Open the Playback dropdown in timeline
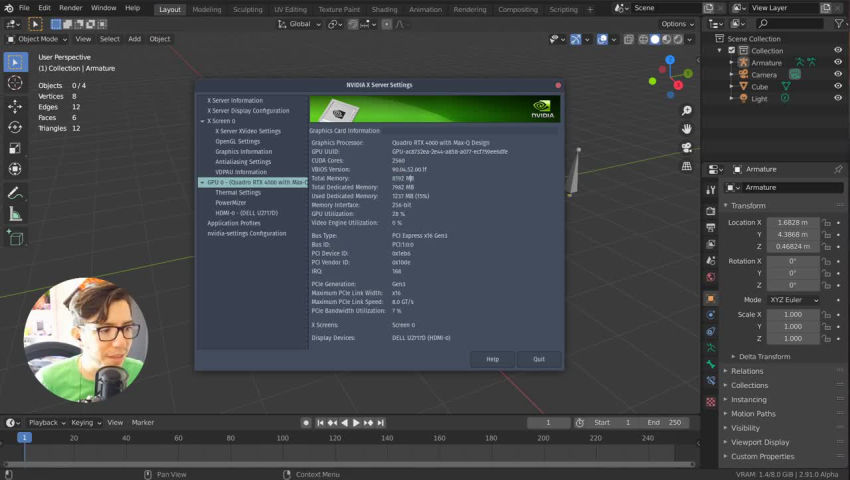 tap(47, 423)
